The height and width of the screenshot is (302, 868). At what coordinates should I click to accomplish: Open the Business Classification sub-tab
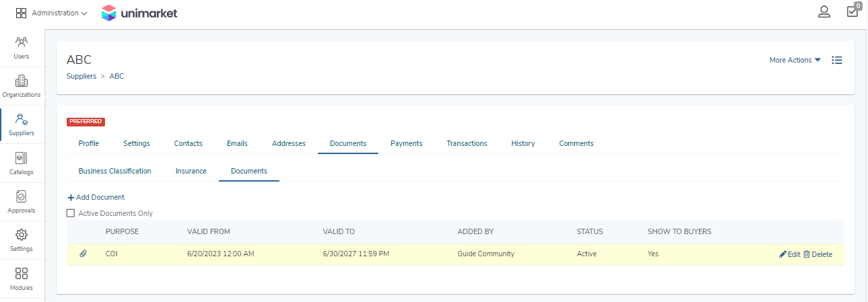[x=115, y=171]
